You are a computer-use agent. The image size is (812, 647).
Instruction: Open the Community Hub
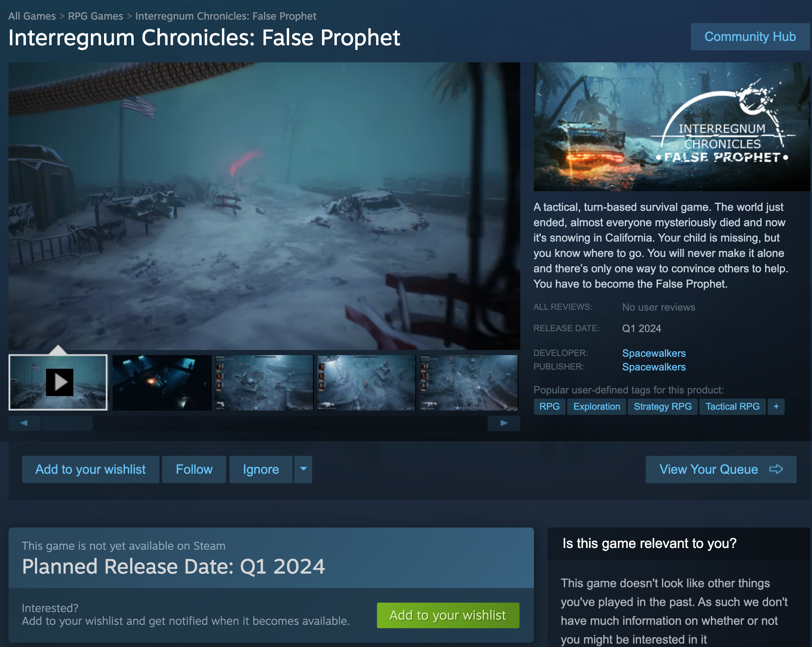coord(750,37)
